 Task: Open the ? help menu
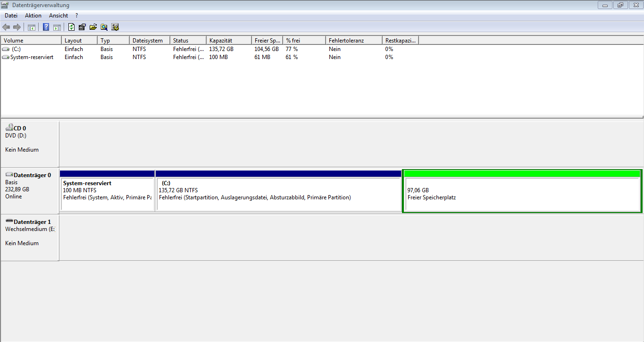(x=77, y=16)
